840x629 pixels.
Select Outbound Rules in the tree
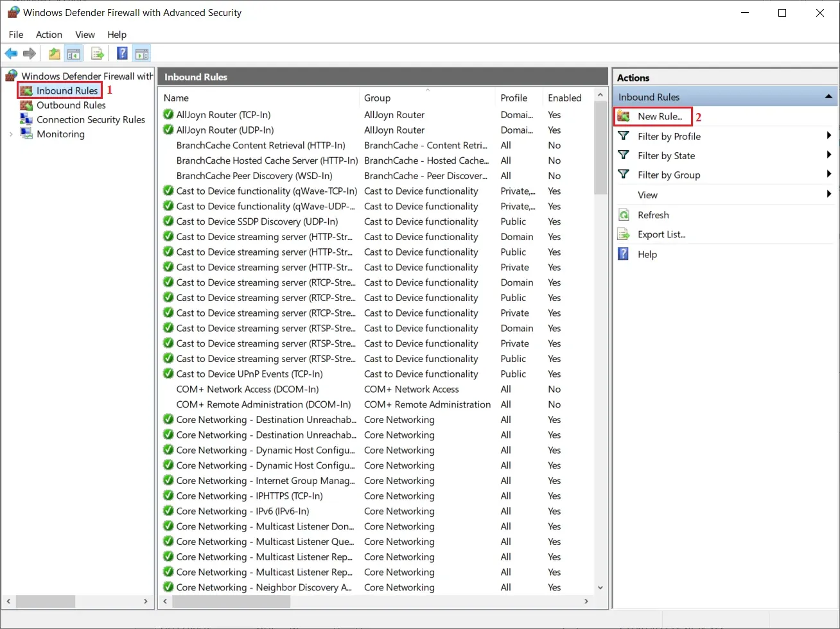coord(71,105)
